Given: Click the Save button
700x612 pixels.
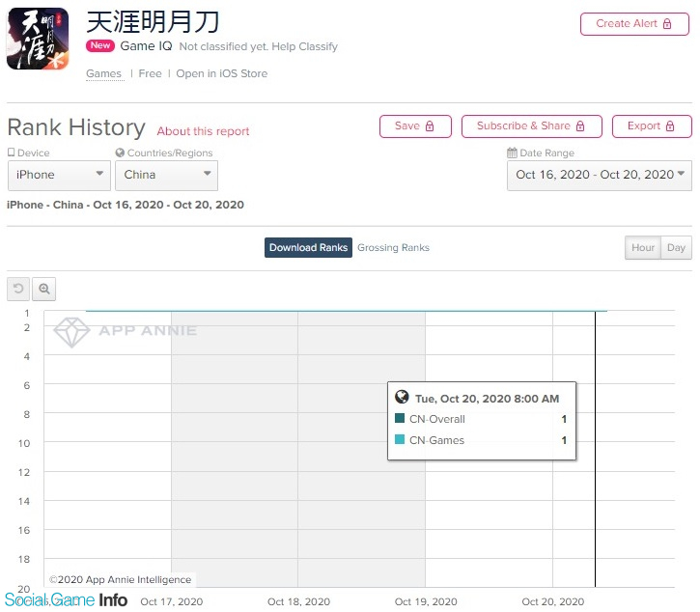Looking at the screenshot, I should (415, 126).
